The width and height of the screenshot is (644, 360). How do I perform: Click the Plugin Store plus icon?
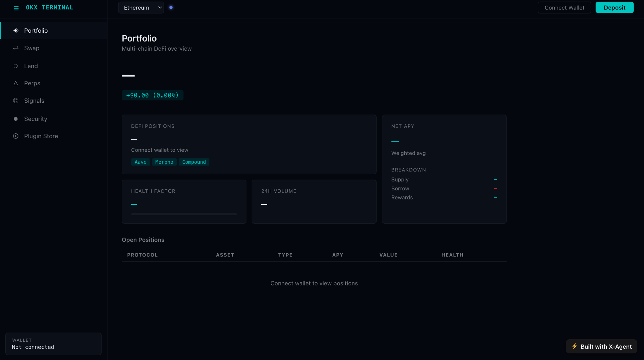[16, 136]
